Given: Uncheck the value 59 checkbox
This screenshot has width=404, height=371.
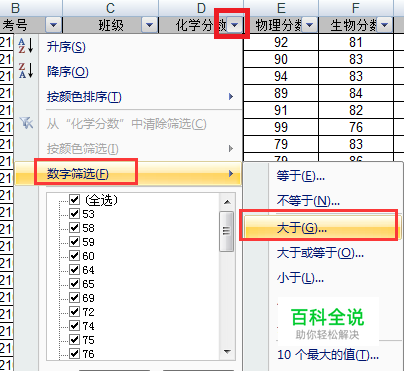Looking at the screenshot, I should coord(75,241).
